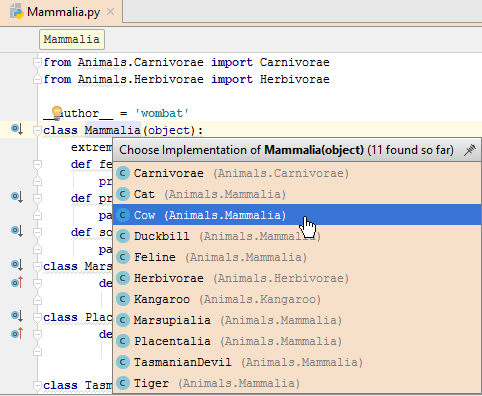Click Mammalia class name in declaration
The width and height of the screenshot is (482, 396).
tap(113, 130)
